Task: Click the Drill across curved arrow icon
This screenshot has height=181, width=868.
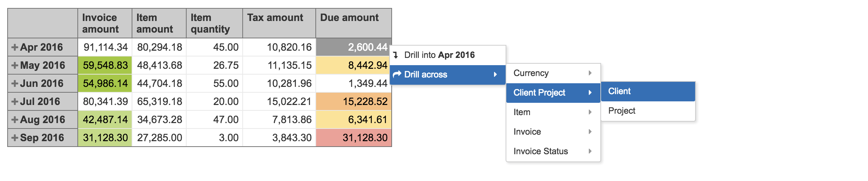Action: pyautogui.click(x=397, y=75)
